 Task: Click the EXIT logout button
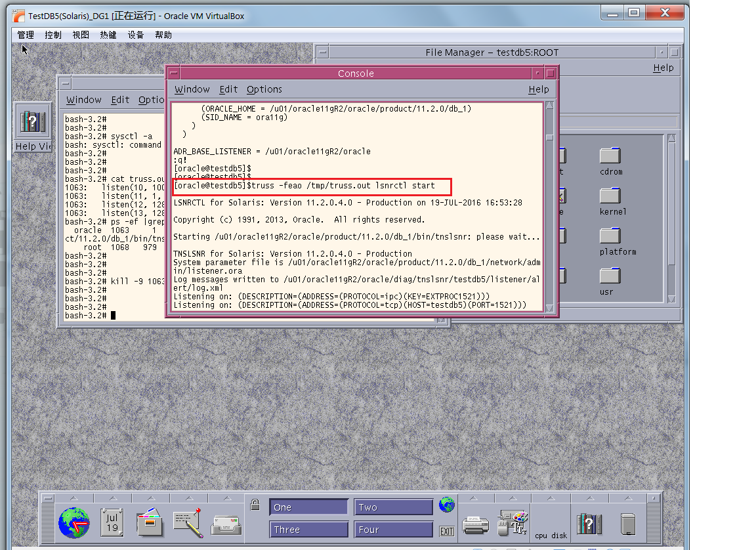pos(447,531)
